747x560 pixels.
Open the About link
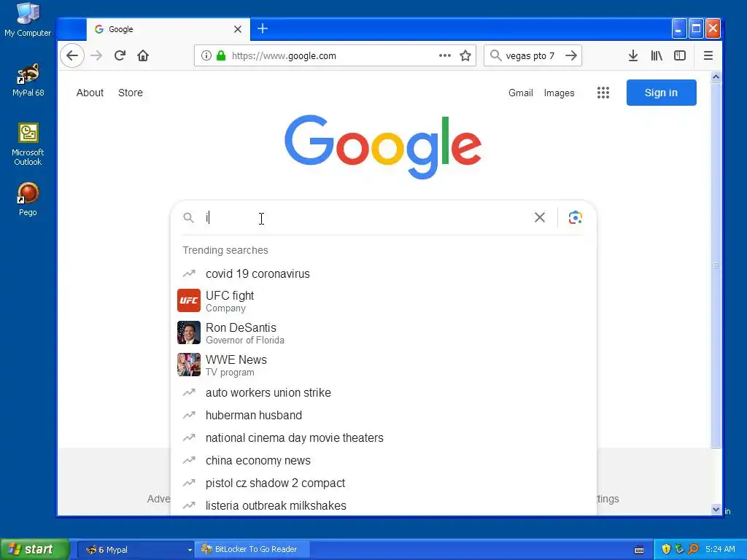(90, 93)
